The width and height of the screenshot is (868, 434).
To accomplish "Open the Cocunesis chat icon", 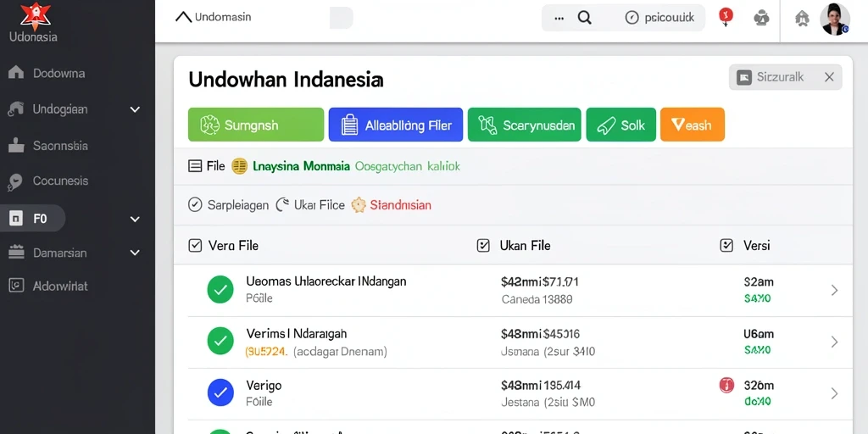I will (x=15, y=181).
